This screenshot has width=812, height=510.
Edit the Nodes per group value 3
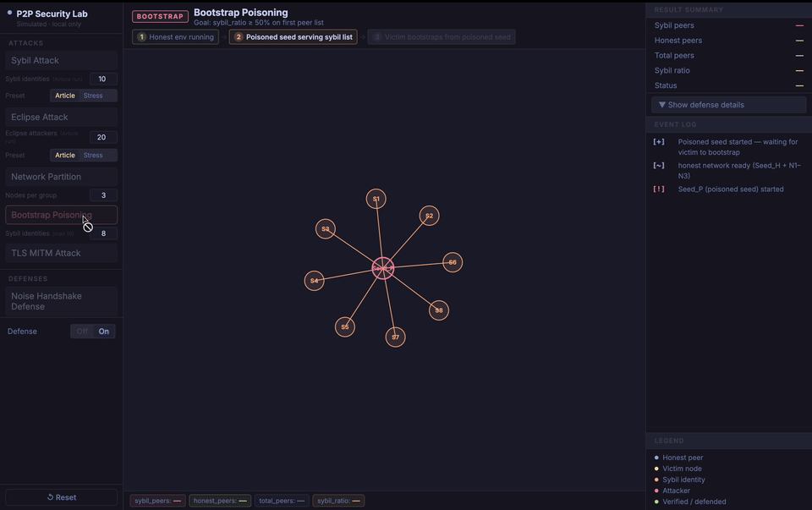[x=103, y=195]
